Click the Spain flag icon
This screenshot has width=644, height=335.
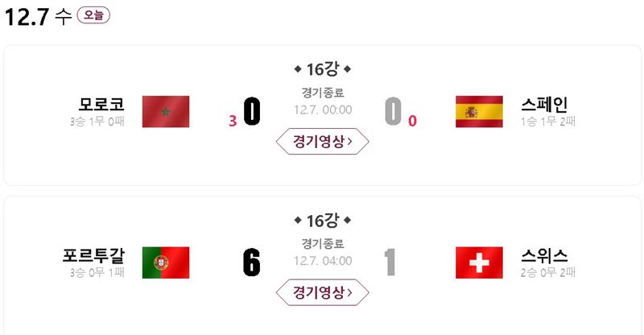[479, 111]
